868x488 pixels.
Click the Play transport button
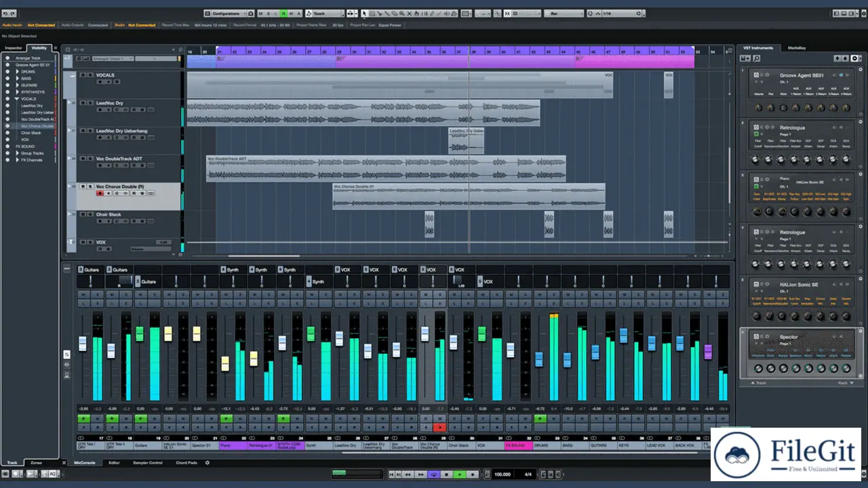460,474
